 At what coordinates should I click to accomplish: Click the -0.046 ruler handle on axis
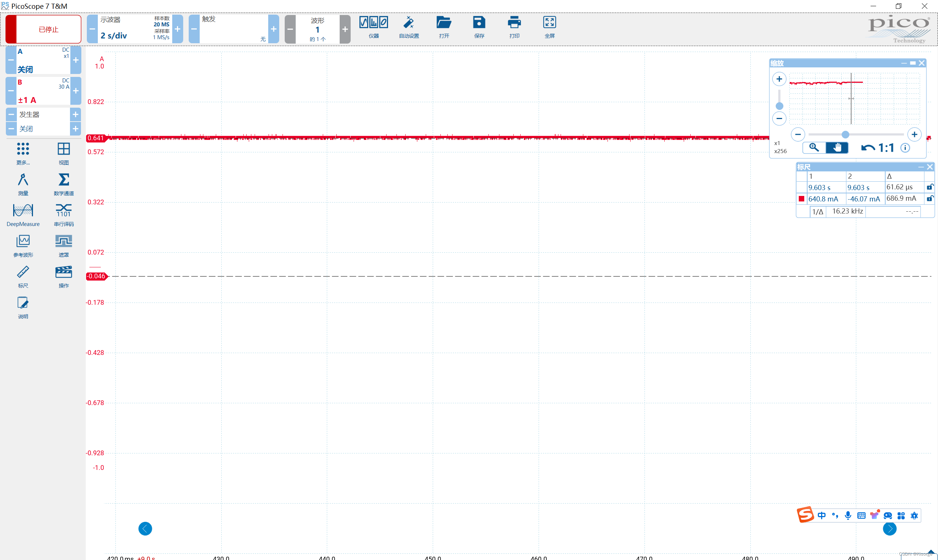click(97, 276)
